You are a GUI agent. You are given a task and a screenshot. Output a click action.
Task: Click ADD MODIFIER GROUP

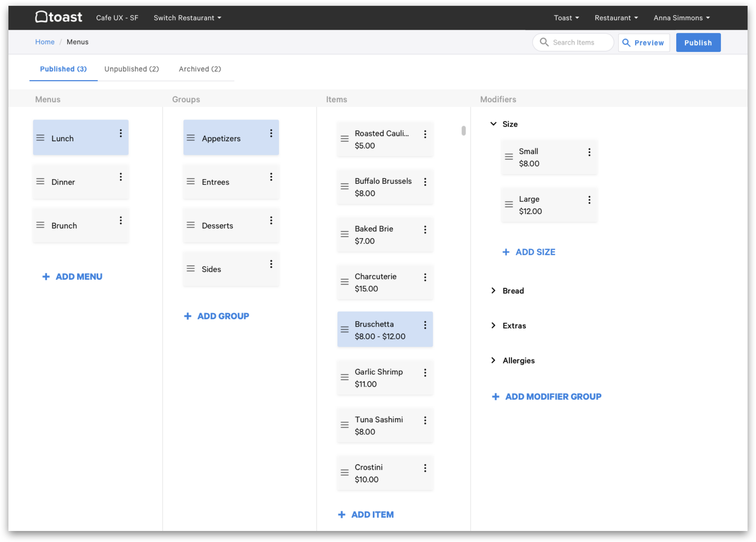click(x=547, y=397)
